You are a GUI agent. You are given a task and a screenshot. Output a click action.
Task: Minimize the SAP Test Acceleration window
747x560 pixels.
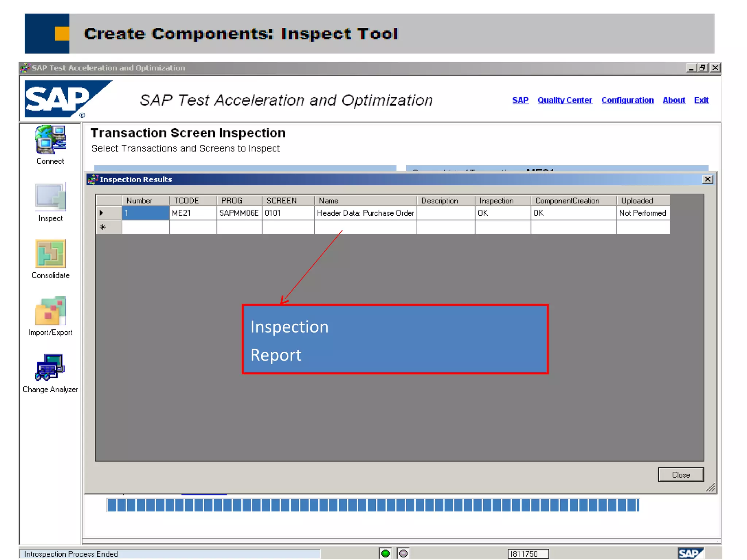pyautogui.click(x=691, y=68)
